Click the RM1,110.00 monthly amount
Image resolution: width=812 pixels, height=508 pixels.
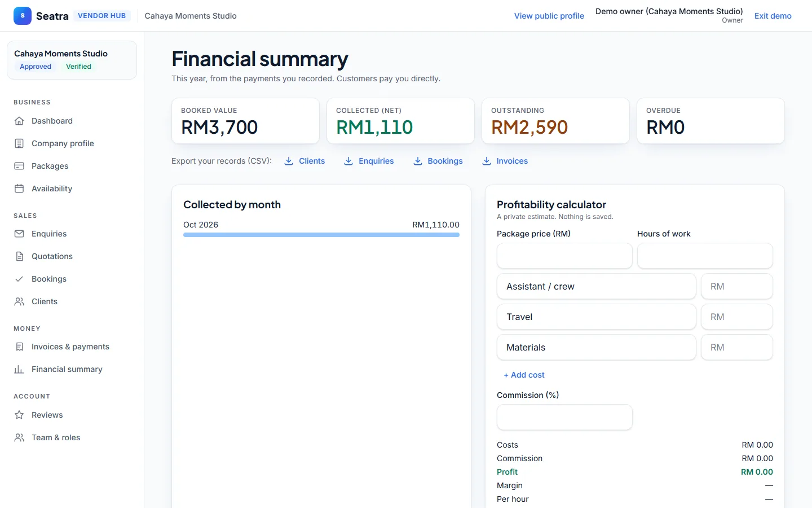tap(436, 225)
